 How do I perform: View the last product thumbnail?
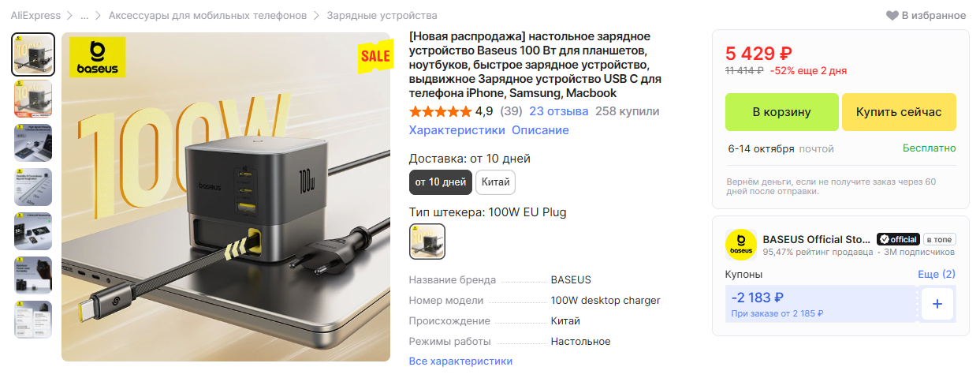click(x=33, y=320)
